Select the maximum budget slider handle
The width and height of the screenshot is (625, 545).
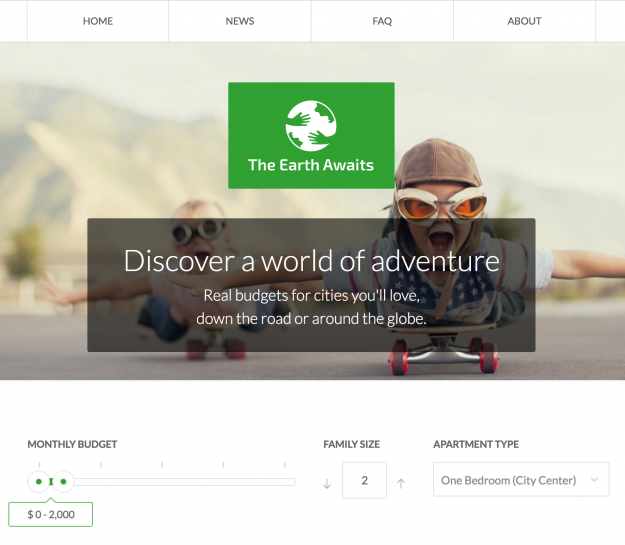click(x=63, y=482)
